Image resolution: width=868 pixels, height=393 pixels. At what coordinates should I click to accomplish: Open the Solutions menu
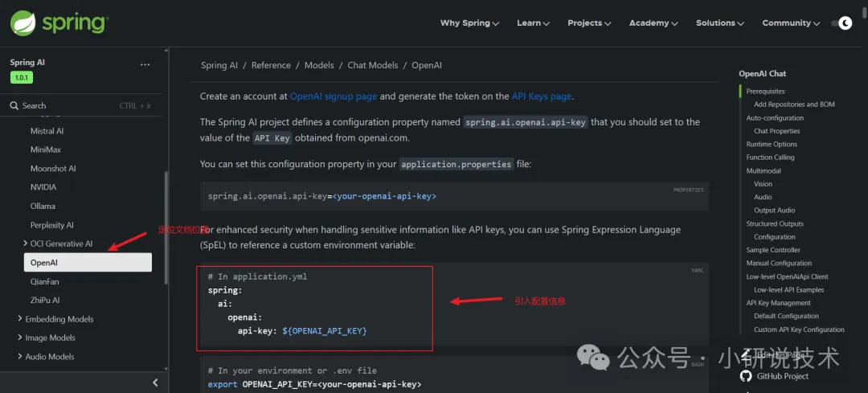coord(719,23)
